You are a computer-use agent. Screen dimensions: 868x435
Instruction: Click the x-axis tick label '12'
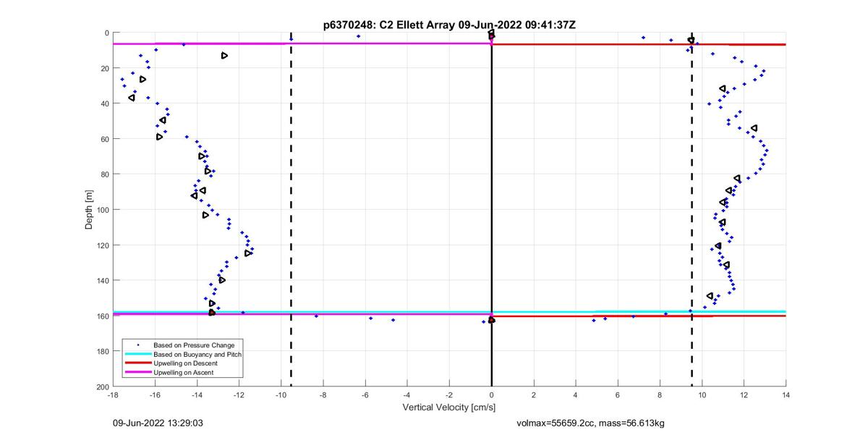(x=744, y=396)
